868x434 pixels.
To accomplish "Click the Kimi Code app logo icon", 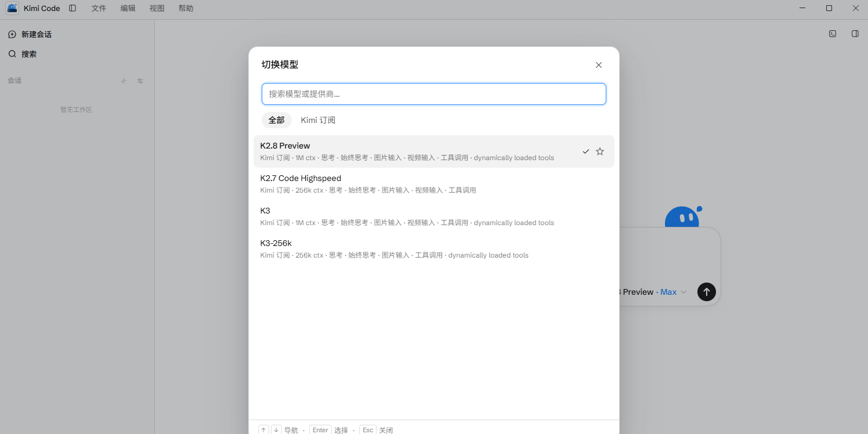I will [12, 8].
